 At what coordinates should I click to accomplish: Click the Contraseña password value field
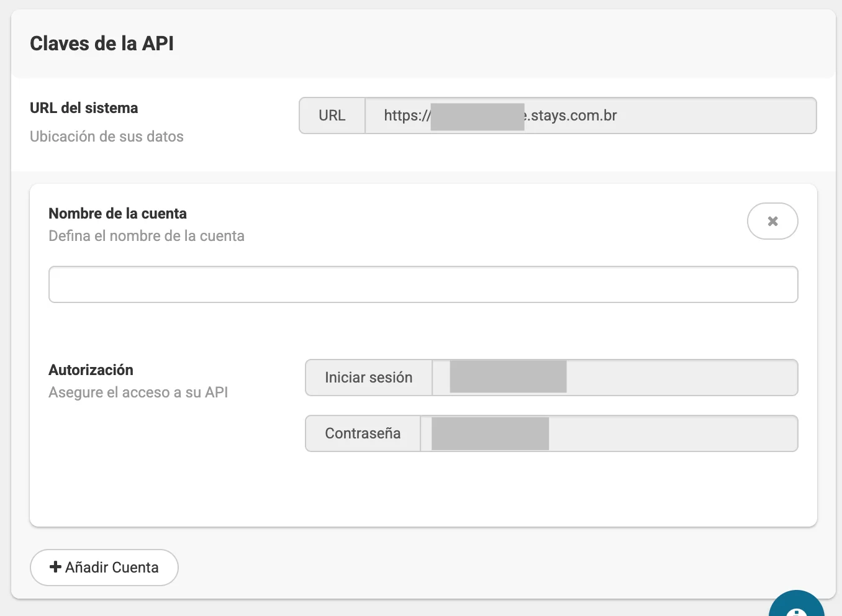tap(609, 433)
